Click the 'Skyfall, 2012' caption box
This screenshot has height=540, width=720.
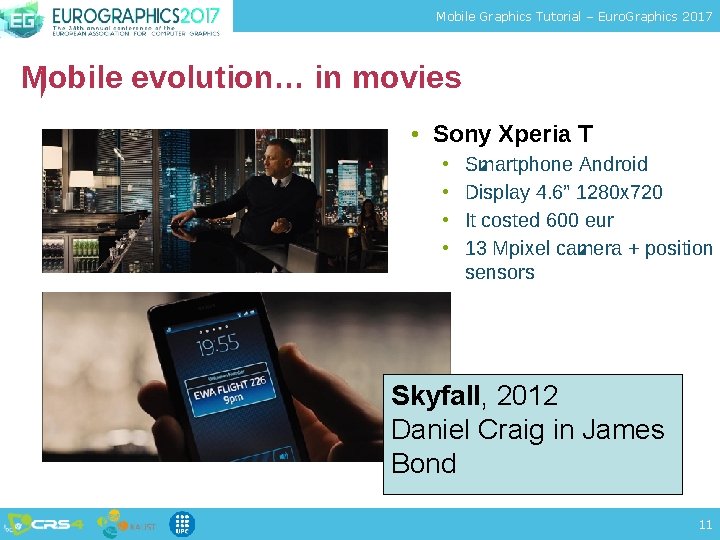533,434
